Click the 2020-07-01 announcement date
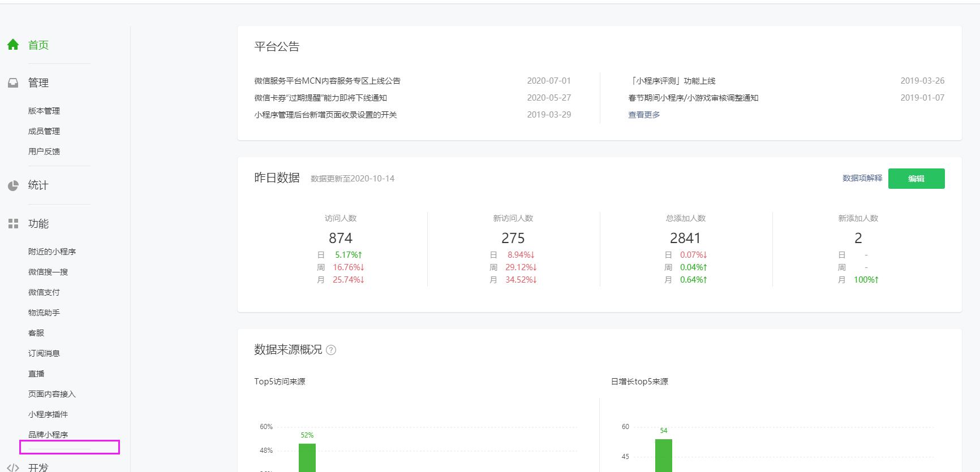The width and height of the screenshot is (980, 472). [549, 81]
